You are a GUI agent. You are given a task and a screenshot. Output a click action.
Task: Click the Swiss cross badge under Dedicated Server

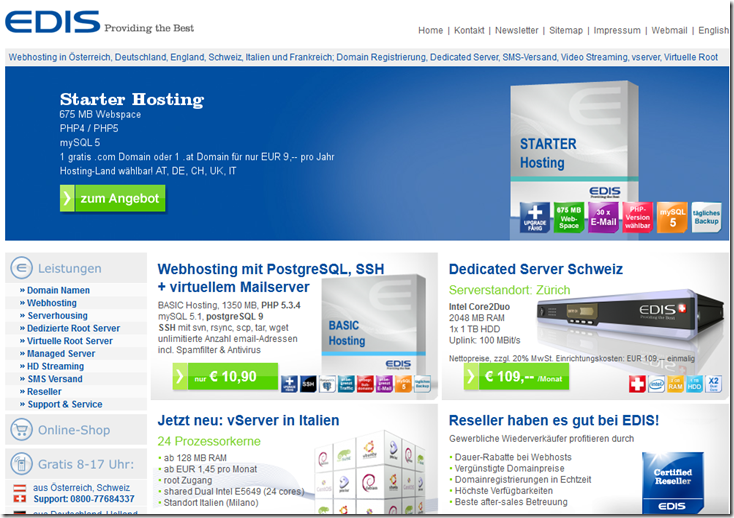[x=637, y=384]
